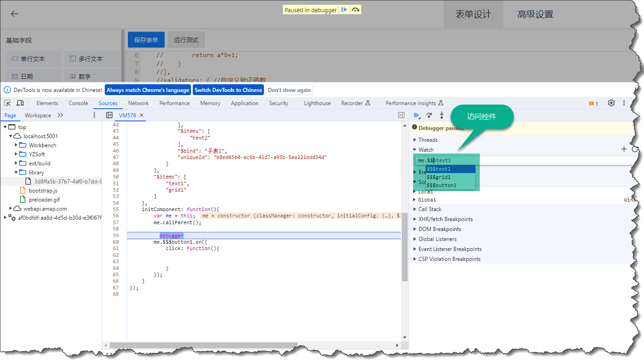Open DevTools three-dot customize menu

tap(624, 103)
